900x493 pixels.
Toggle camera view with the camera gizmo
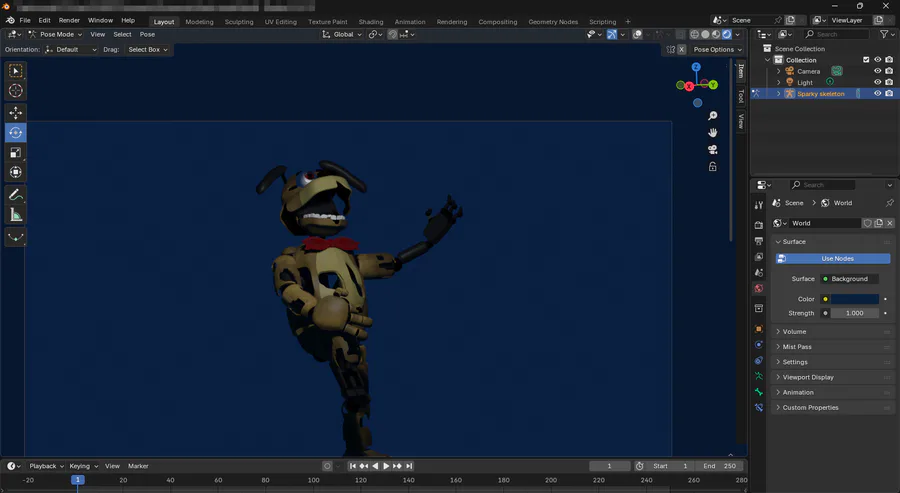[713, 150]
